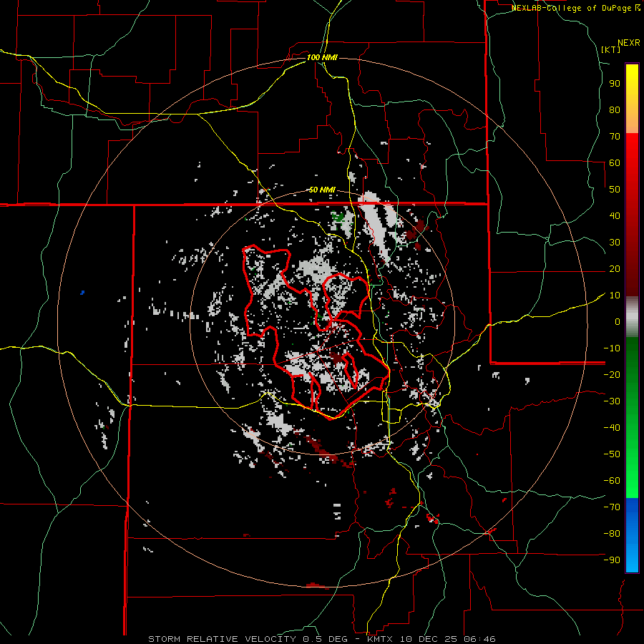Click the 06:46 timestamp in the footer
The width and height of the screenshot is (644, 644).
point(481,638)
